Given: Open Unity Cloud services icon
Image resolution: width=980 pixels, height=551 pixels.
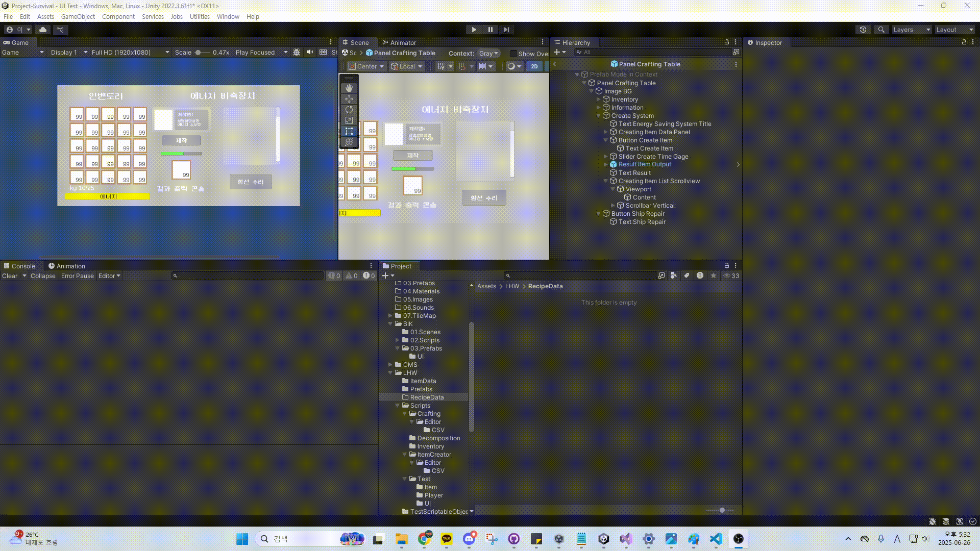Looking at the screenshot, I should click(x=43, y=30).
